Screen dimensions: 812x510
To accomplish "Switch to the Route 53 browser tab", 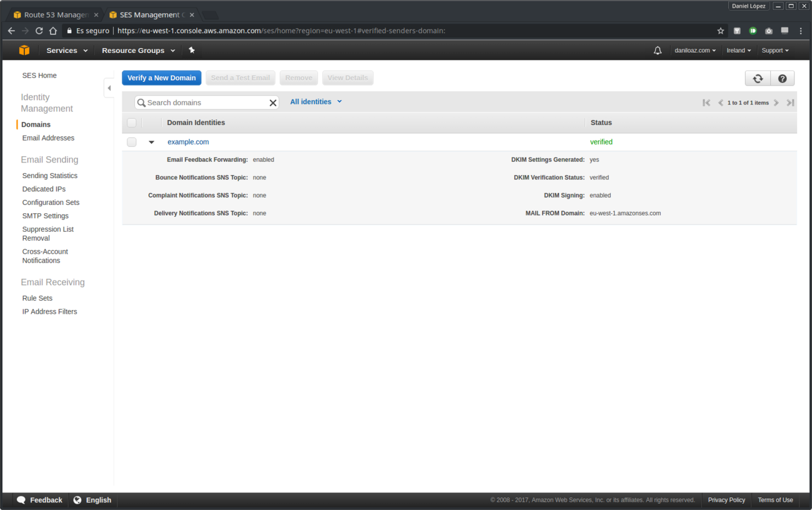I will click(55, 14).
